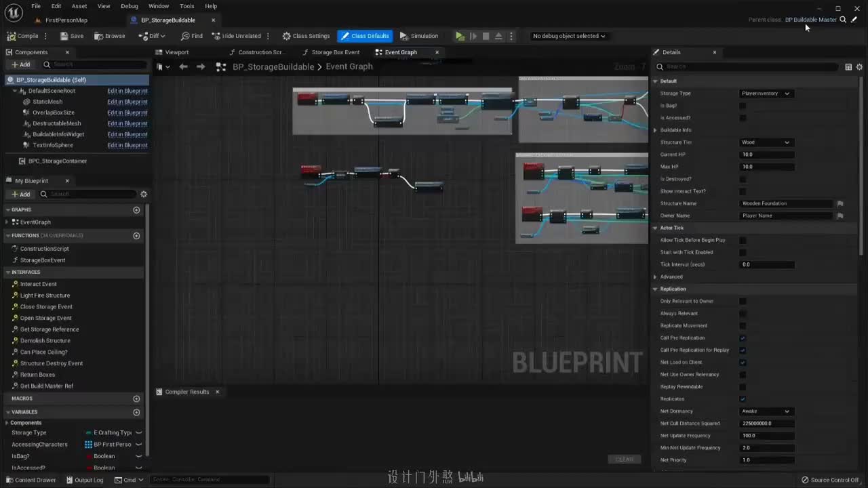Collapse the Replication section
The width and height of the screenshot is (868, 488).
pyautogui.click(x=655, y=289)
